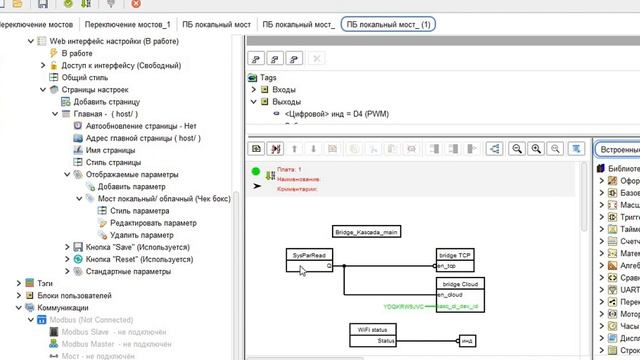Collapse the 'Отображаемые параметры' node
Viewport: 640px width, 360px height.
pos(67,174)
